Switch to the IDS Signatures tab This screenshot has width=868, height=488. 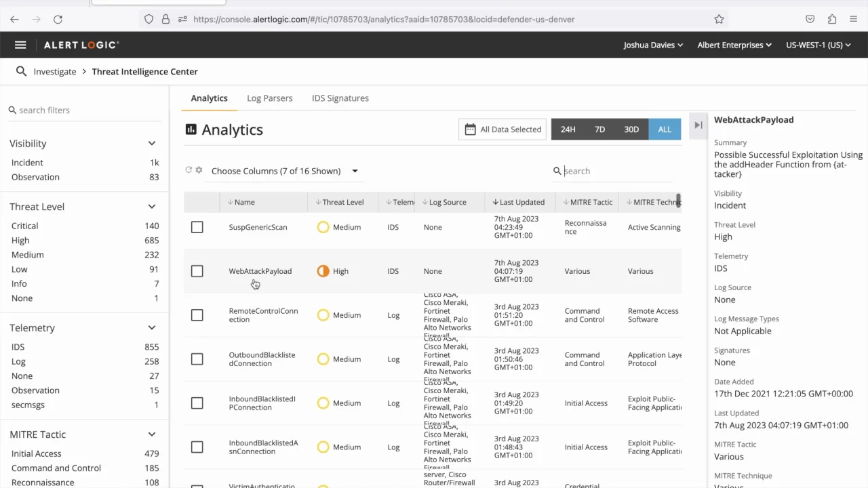point(340,98)
